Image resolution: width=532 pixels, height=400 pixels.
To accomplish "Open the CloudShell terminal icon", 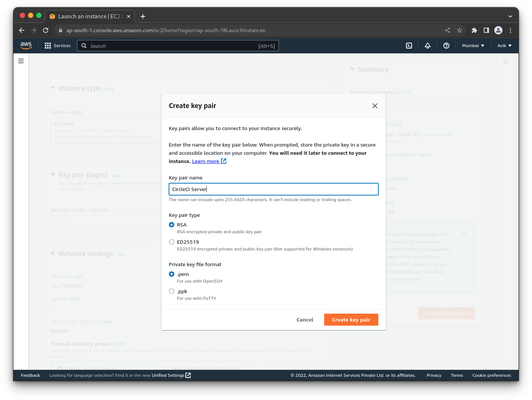I will tap(409, 46).
